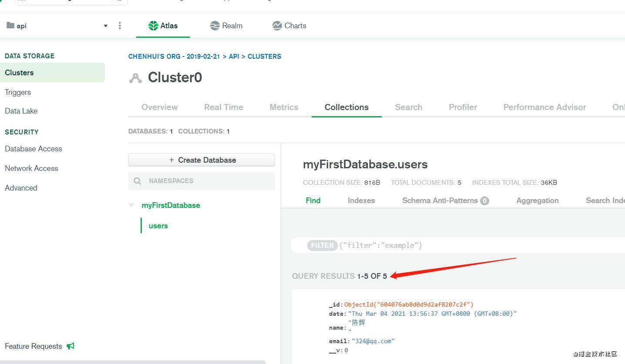Switch to the Charts tab
Viewport: 625px width, 364px height.
click(x=289, y=26)
